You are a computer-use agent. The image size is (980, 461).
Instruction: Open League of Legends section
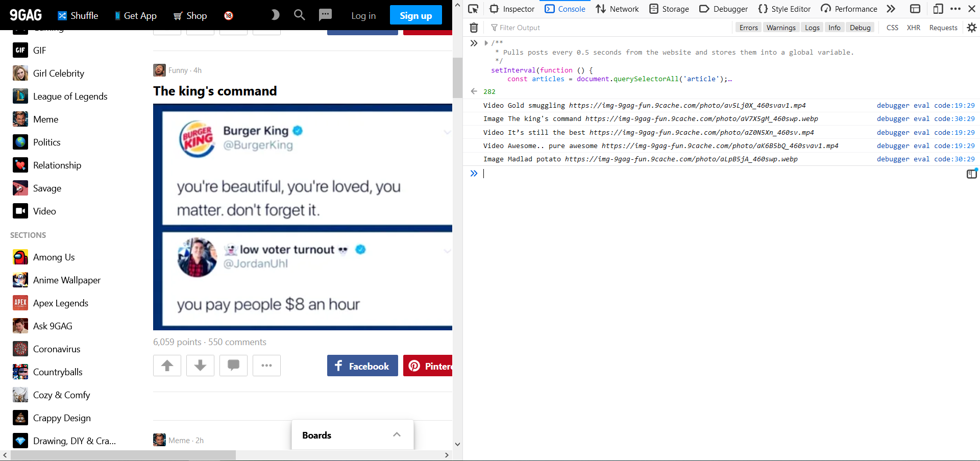(60, 96)
